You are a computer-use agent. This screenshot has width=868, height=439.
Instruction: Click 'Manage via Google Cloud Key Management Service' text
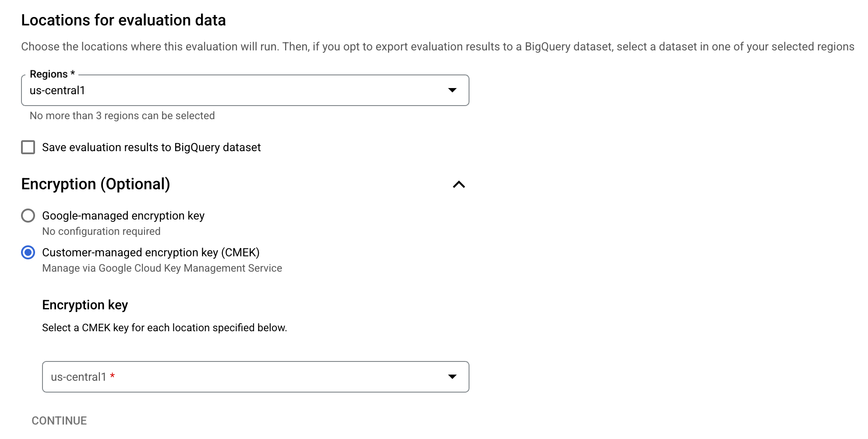click(162, 268)
